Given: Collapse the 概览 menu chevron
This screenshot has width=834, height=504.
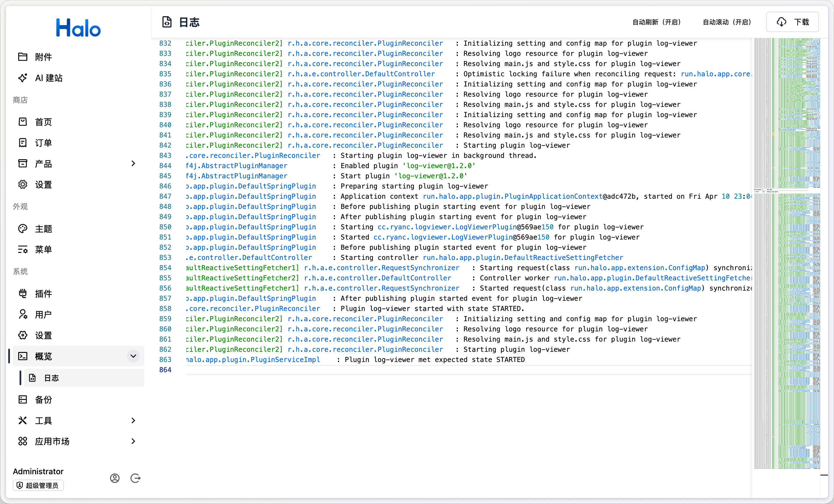Looking at the screenshot, I should (x=133, y=356).
